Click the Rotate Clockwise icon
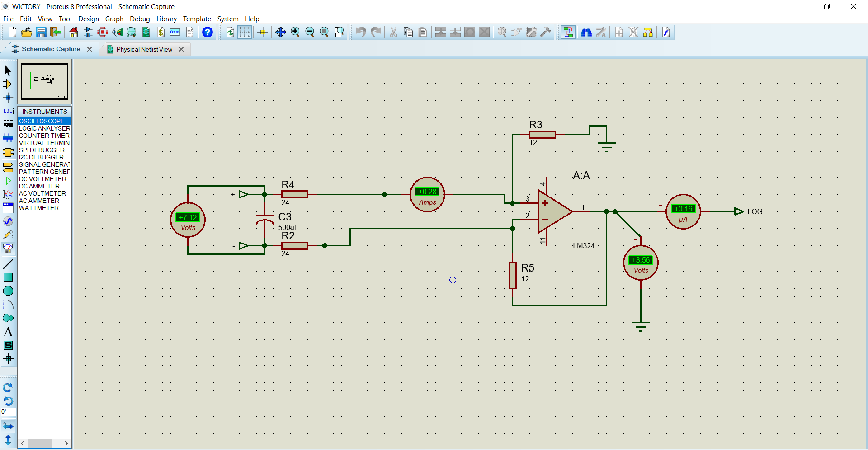 (8, 388)
